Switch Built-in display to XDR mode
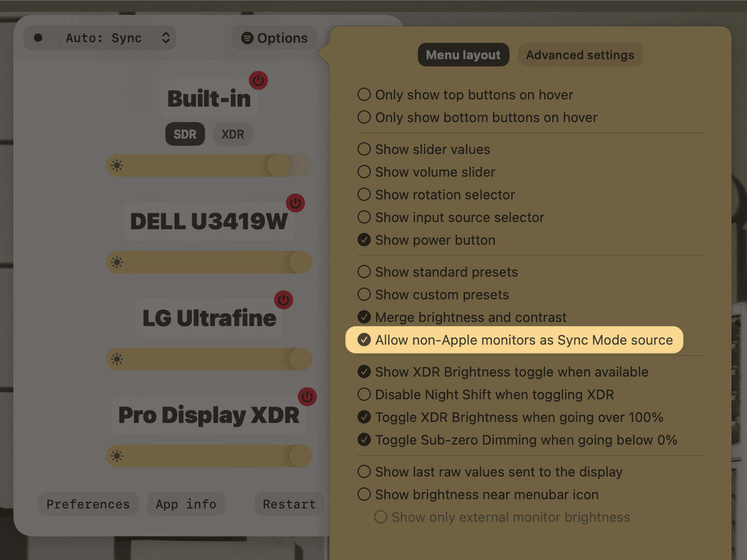The height and width of the screenshot is (560, 747). (x=233, y=134)
